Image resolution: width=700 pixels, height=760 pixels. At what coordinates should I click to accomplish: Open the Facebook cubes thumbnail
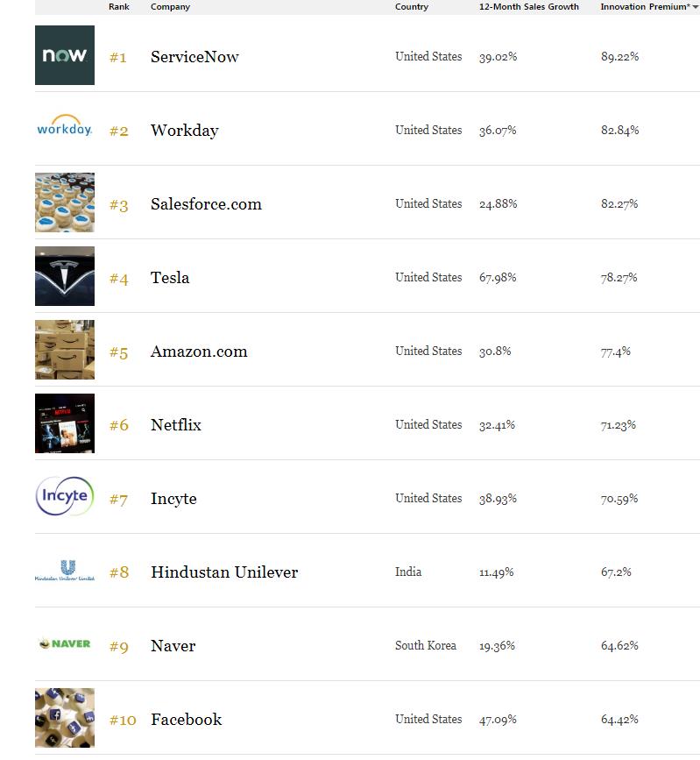click(x=65, y=718)
